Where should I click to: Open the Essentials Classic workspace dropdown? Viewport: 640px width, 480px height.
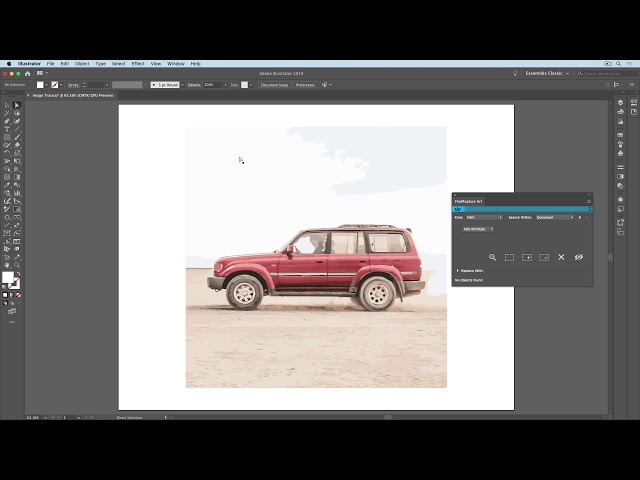pos(547,73)
